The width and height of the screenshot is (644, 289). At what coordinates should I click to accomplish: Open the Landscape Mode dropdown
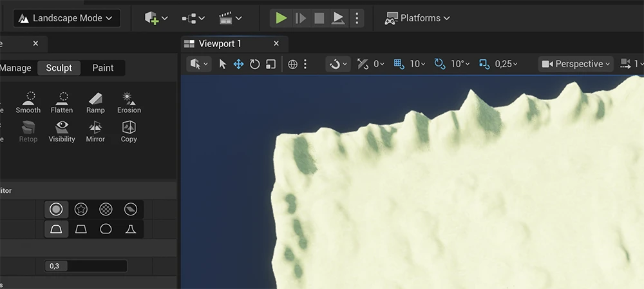point(66,18)
